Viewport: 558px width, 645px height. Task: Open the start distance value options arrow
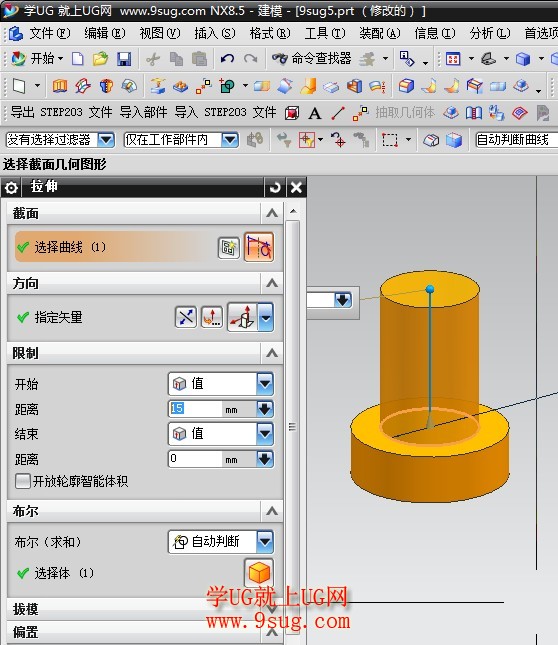(265, 409)
